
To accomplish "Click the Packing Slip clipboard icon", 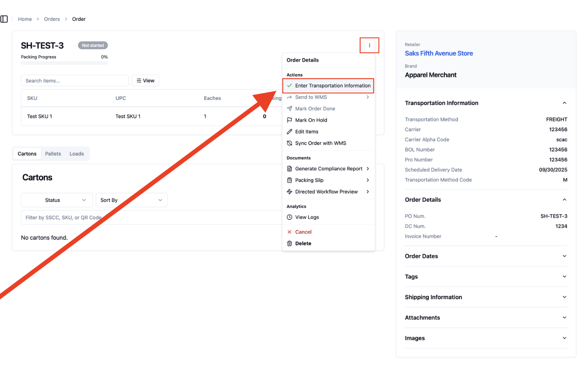I will pos(289,180).
